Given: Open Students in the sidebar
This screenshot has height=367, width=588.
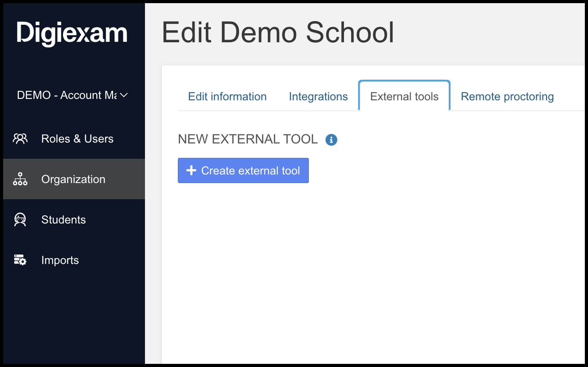Looking at the screenshot, I should click(74, 219).
